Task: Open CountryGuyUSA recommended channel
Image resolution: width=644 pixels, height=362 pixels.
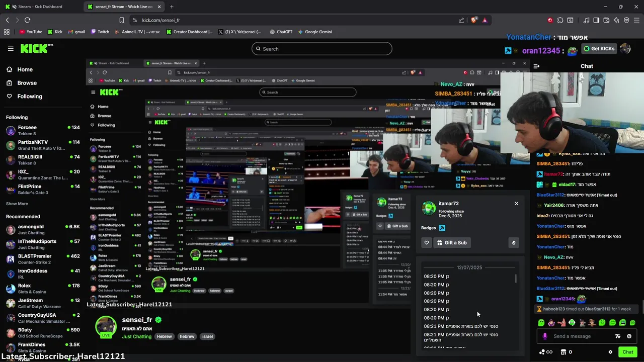Action: point(43,318)
